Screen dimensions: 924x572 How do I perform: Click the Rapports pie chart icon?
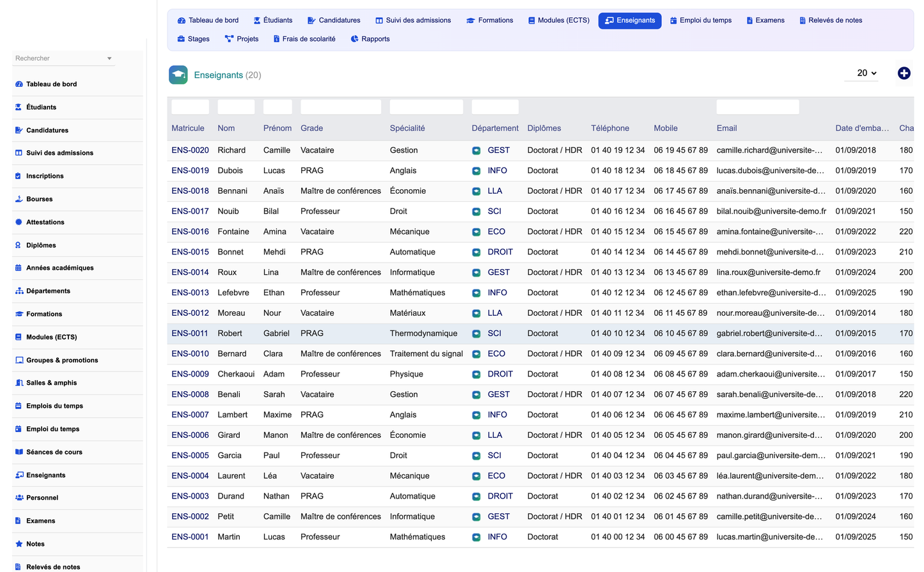(x=354, y=39)
